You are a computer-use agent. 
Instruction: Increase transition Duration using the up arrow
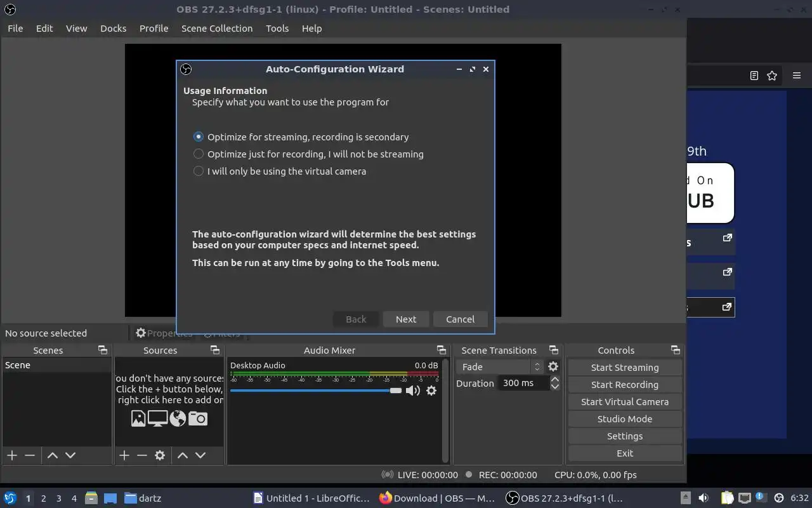tap(554, 379)
